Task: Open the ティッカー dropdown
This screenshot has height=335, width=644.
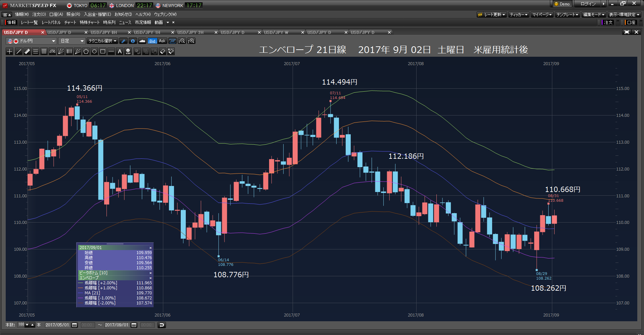Action: coord(519,15)
